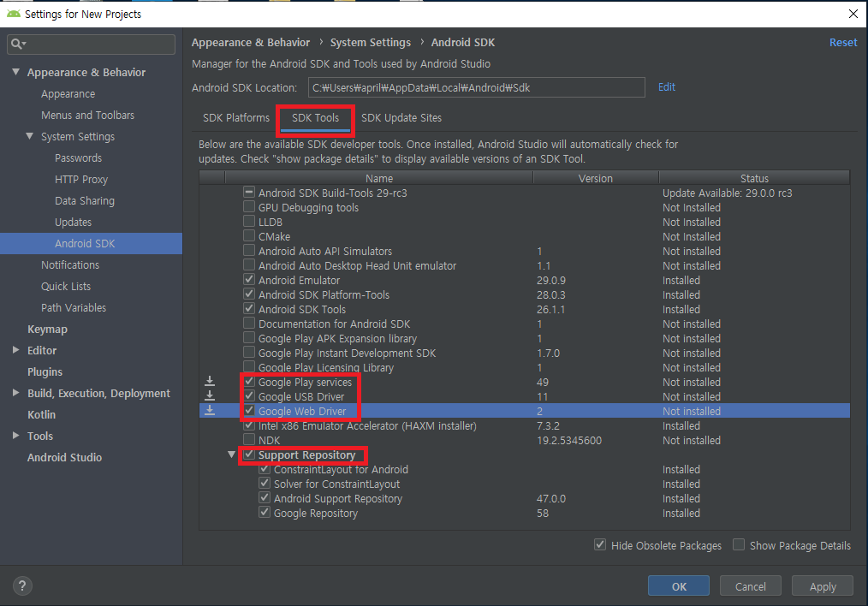This screenshot has height=606, width=868.
Task: Check the NDK package checkbox
Action: [249, 439]
